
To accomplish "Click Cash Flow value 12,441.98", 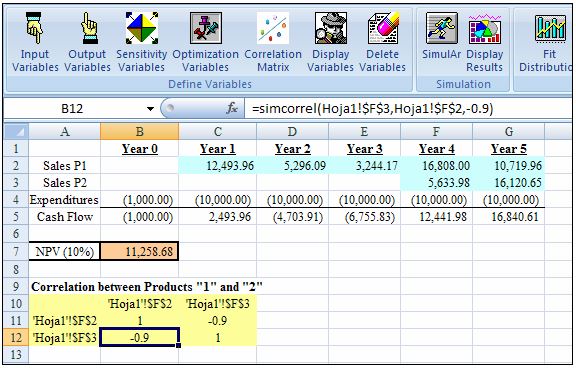I will tap(436, 217).
